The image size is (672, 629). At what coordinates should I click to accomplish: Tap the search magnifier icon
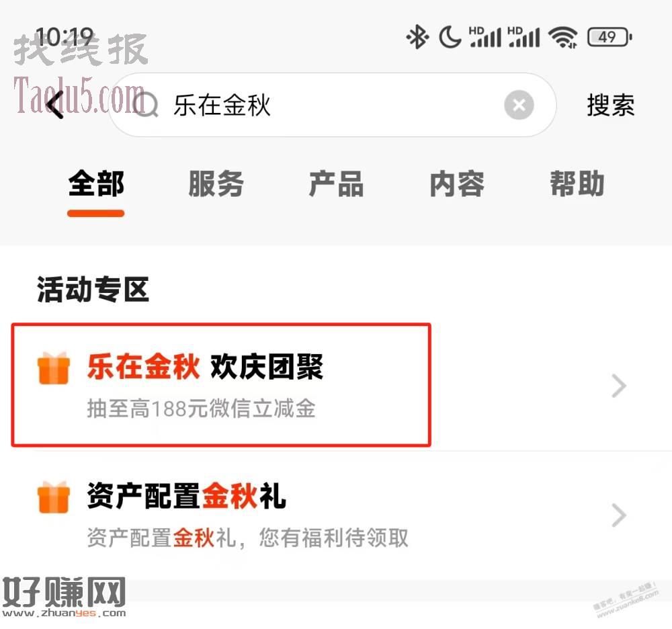click(146, 105)
